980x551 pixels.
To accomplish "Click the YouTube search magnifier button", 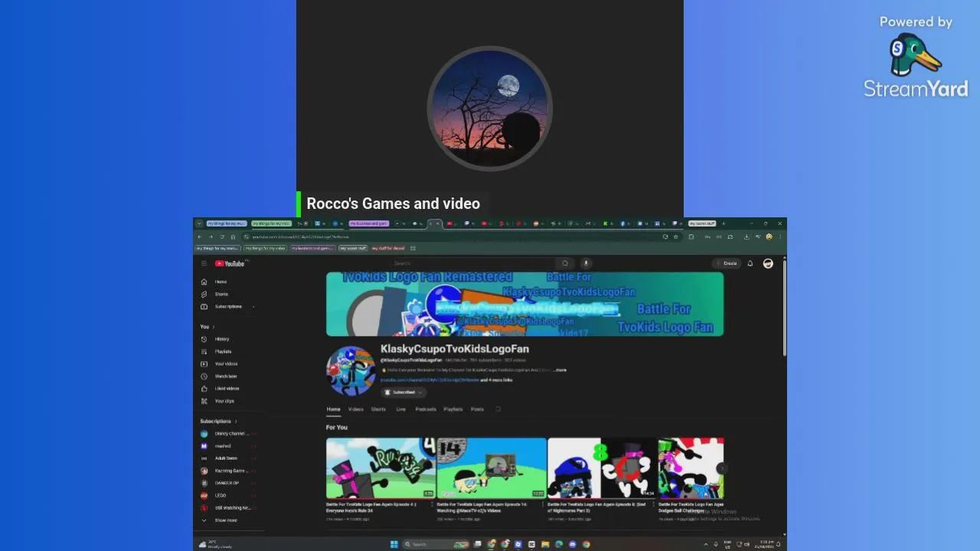I will click(565, 263).
